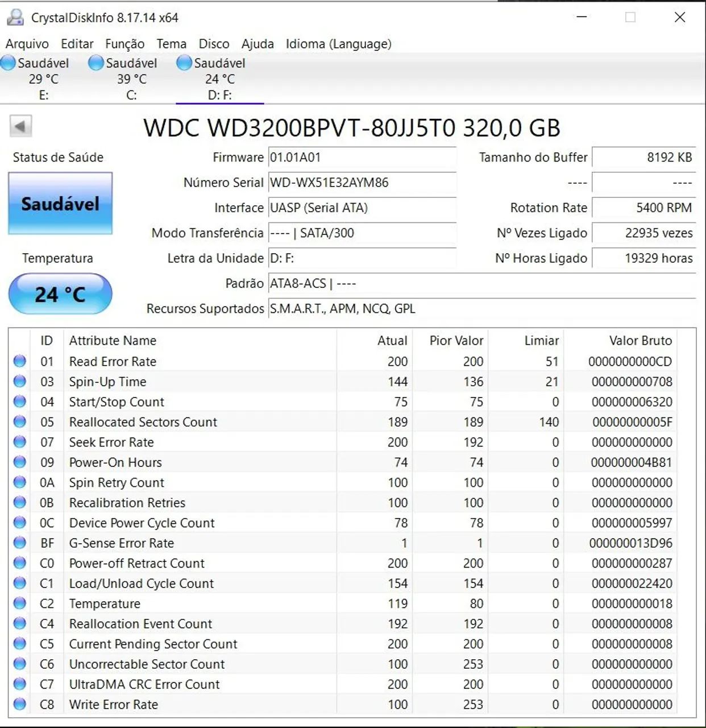Click raw value 00000000005F
Image resolution: width=706 pixels, height=728 pixels.
pos(632,422)
